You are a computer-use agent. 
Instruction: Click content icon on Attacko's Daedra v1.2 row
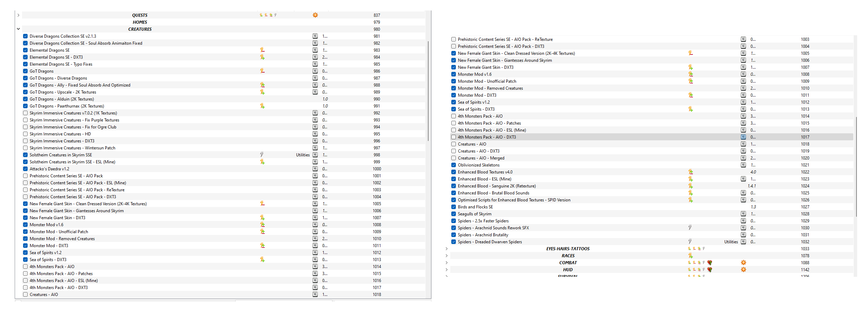tap(315, 169)
